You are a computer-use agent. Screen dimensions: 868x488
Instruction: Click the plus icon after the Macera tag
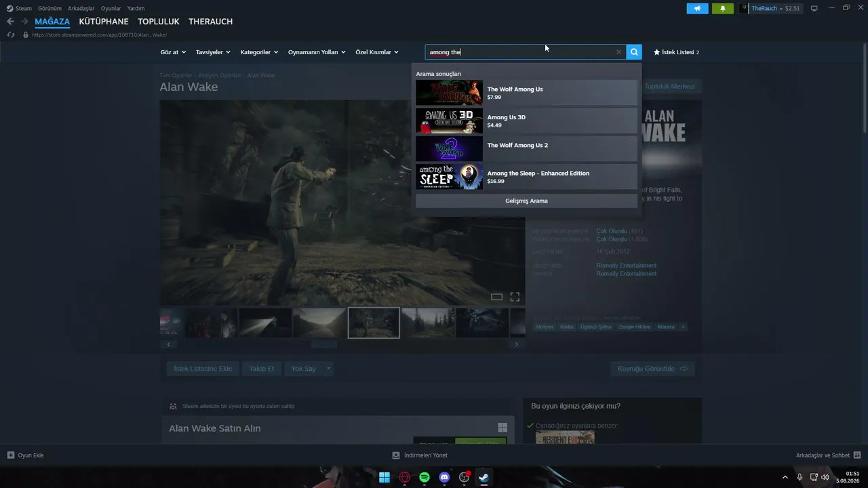point(683,327)
